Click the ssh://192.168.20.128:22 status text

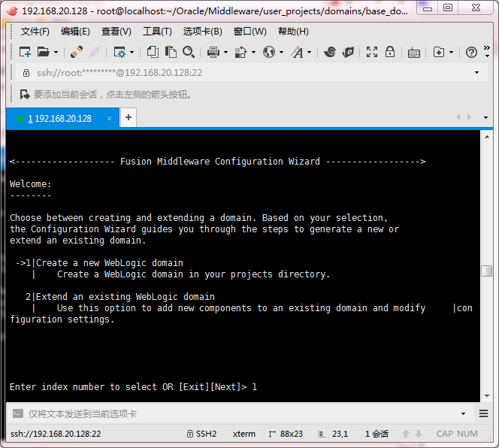pyautogui.click(x=56, y=434)
